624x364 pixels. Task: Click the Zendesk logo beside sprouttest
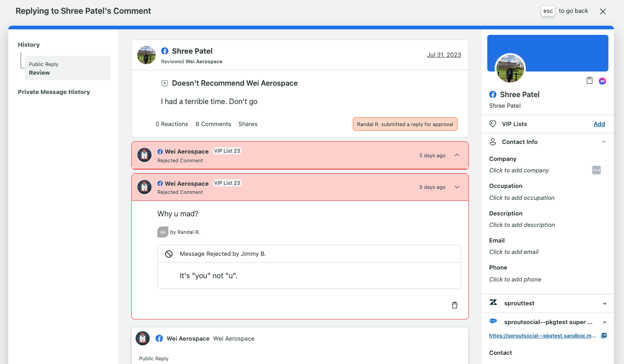pyautogui.click(x=493, y=303)
